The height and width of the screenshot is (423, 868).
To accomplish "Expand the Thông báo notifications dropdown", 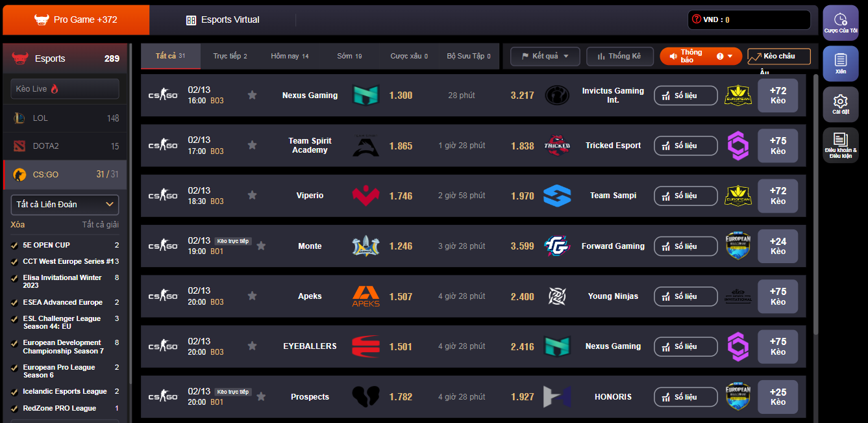I will pyautogui.click(x=730, y=57).
